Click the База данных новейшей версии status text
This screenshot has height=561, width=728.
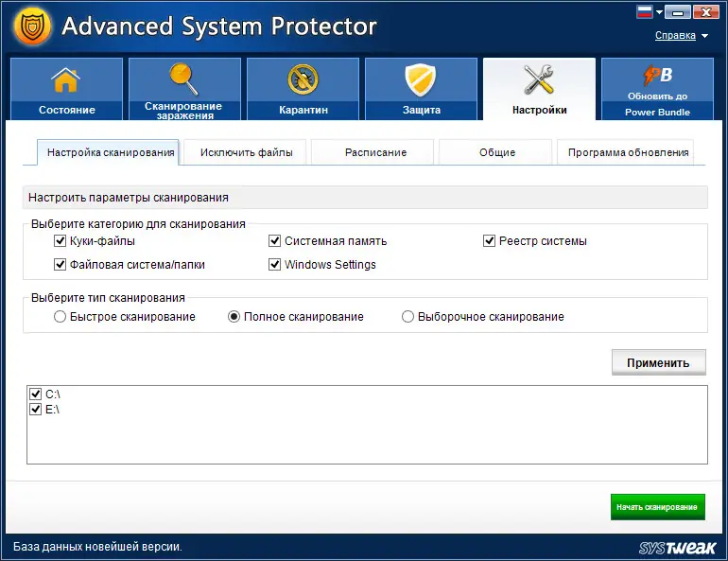point(97,547)
